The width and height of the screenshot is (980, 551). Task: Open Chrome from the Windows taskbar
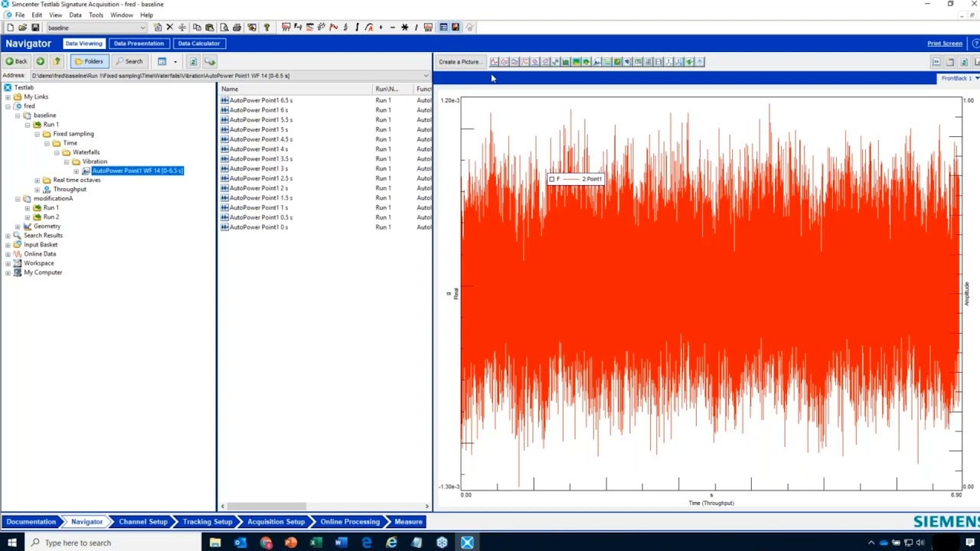point(266,543)
